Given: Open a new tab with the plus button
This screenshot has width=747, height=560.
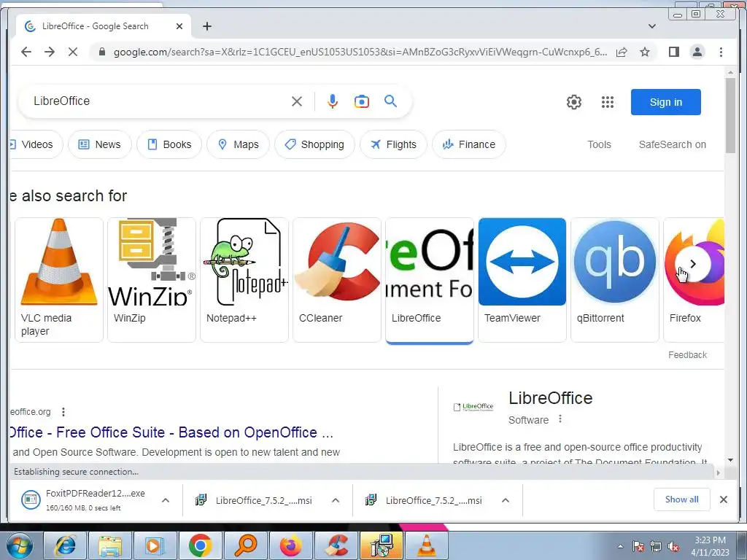Looking at the screenshot, I should coord(206,26).
